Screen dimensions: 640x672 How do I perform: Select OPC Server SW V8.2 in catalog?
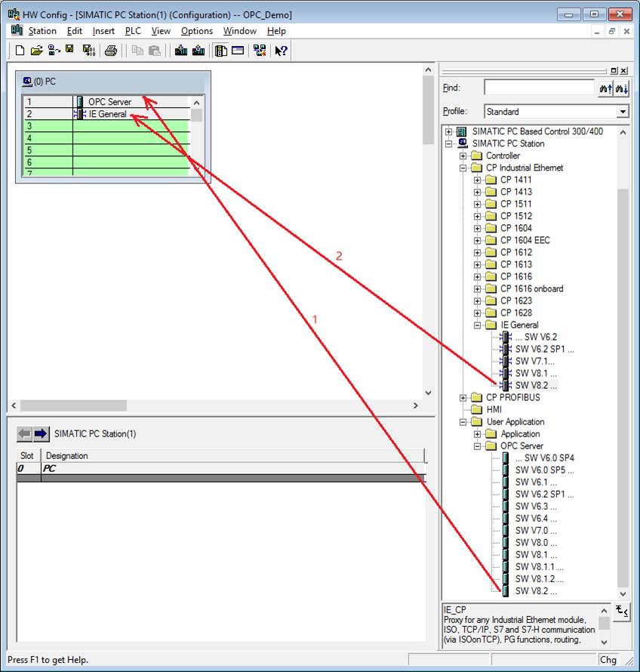(x=536, y=591)
